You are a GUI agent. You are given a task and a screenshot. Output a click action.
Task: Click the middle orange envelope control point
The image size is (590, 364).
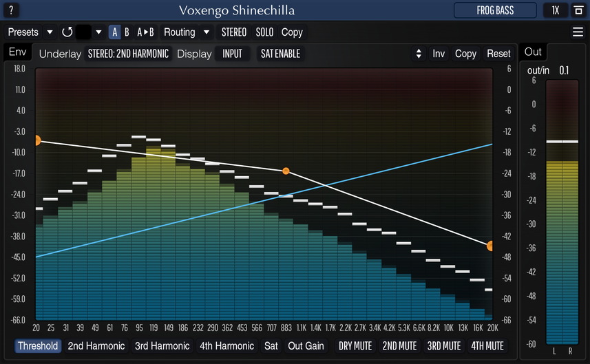(286, 171)
